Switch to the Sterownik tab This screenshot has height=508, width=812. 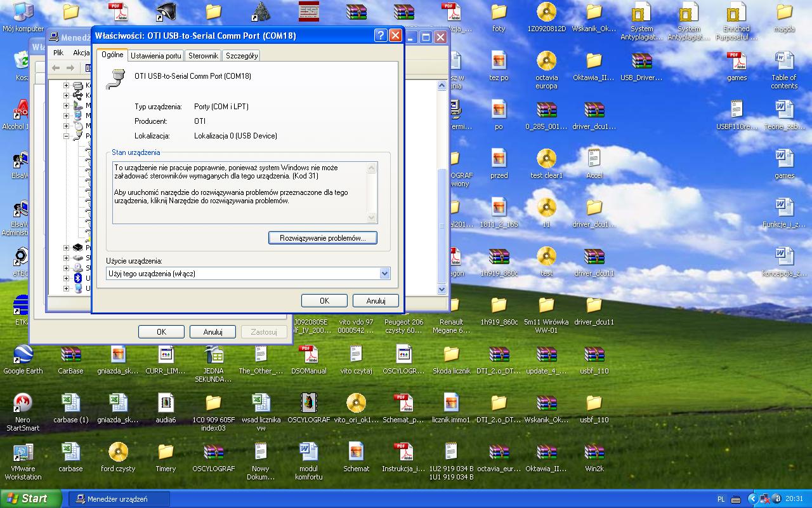[203, 56]
